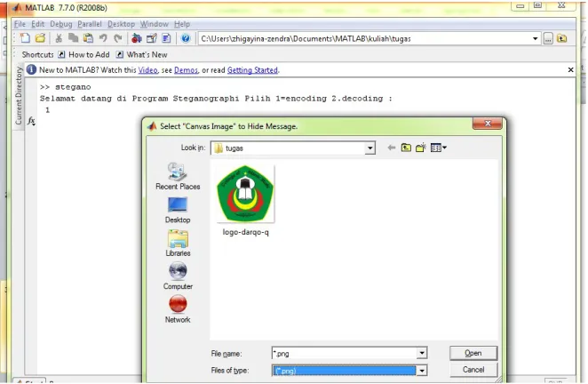
Task: Click the What's New shortcut
Action: (x=142, y=55)
